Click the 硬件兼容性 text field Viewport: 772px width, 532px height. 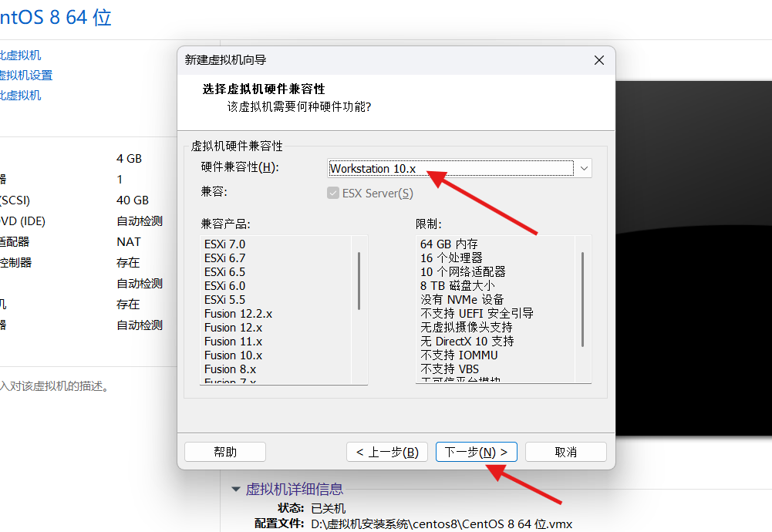pos(424,168)
